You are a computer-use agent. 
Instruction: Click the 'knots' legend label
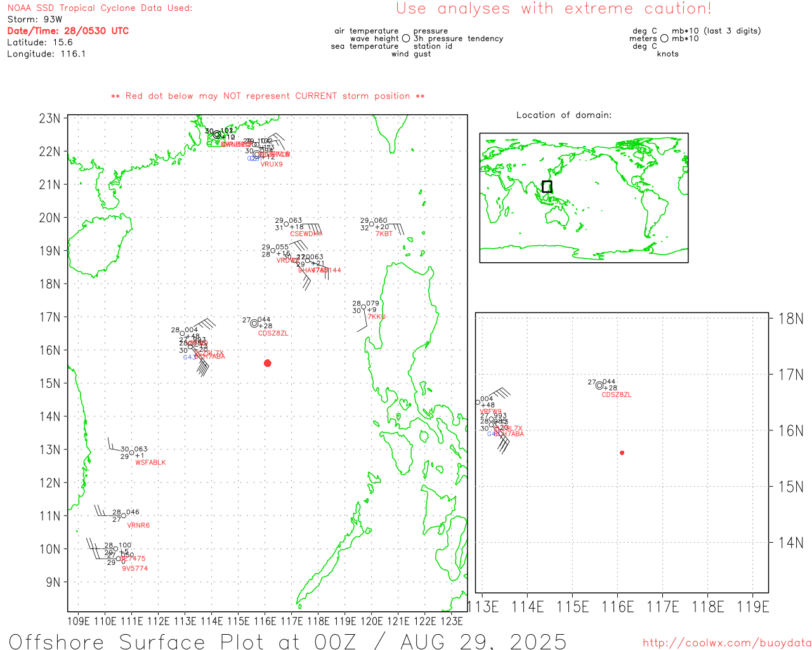(x=668, y=54)
